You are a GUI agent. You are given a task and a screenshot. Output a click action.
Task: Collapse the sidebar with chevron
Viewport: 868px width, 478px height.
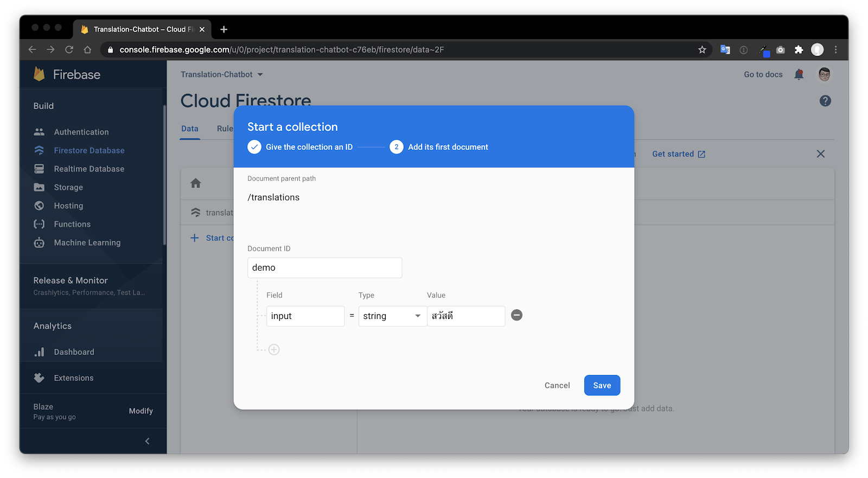coord(147,441)
